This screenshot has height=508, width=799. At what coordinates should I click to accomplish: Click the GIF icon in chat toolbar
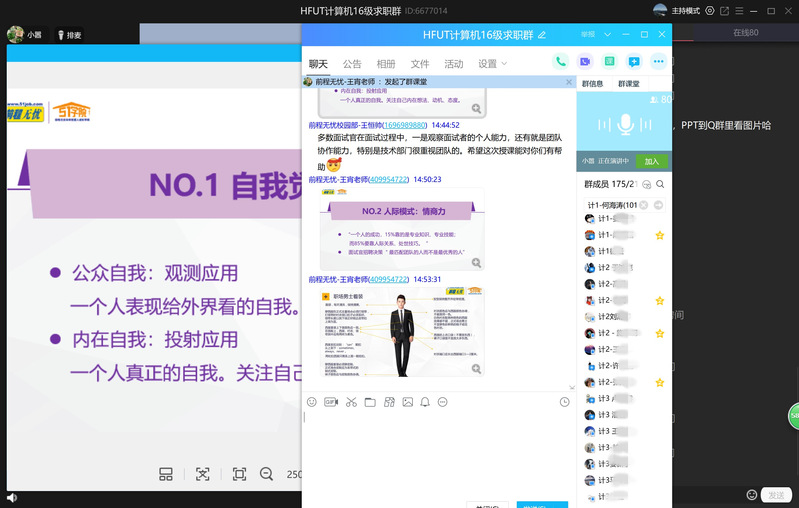[331, 402]
